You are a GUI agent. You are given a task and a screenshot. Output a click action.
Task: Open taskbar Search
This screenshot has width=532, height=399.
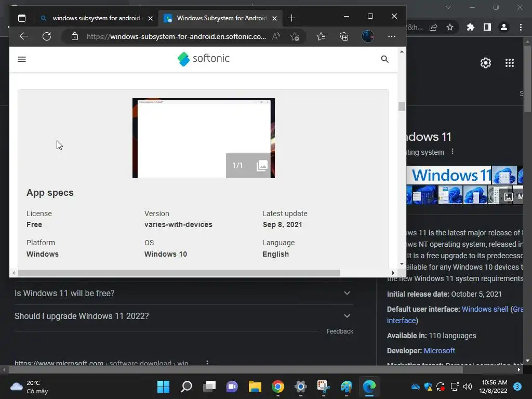tap(187, 387)
